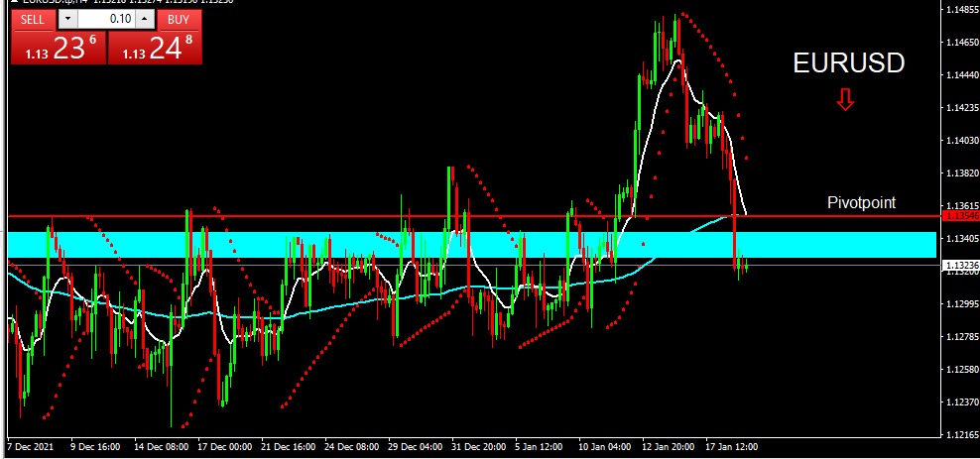Click the 29 Dec 04:00 time label
The height and width of the screenshot is (459, 980).
(x=415, y=447)
